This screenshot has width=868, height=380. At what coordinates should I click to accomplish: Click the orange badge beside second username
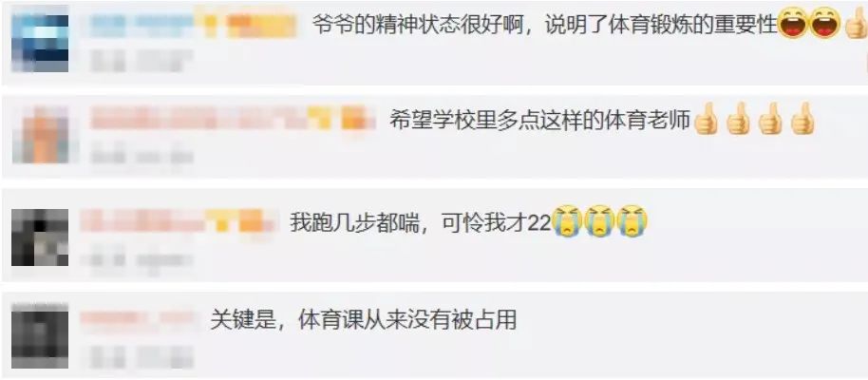coord(355,119)
